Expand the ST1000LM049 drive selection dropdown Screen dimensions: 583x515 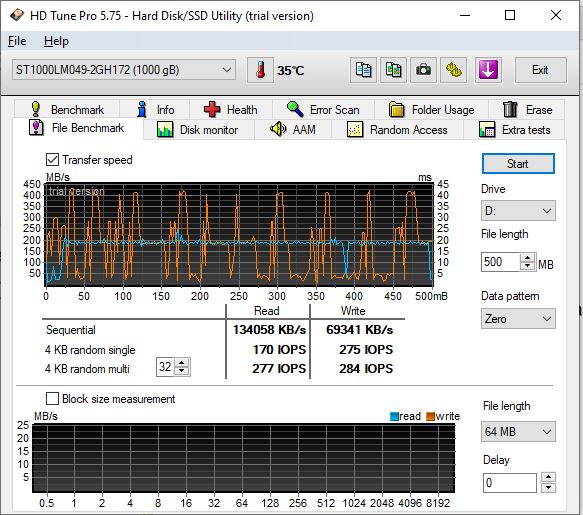point(124,70)
